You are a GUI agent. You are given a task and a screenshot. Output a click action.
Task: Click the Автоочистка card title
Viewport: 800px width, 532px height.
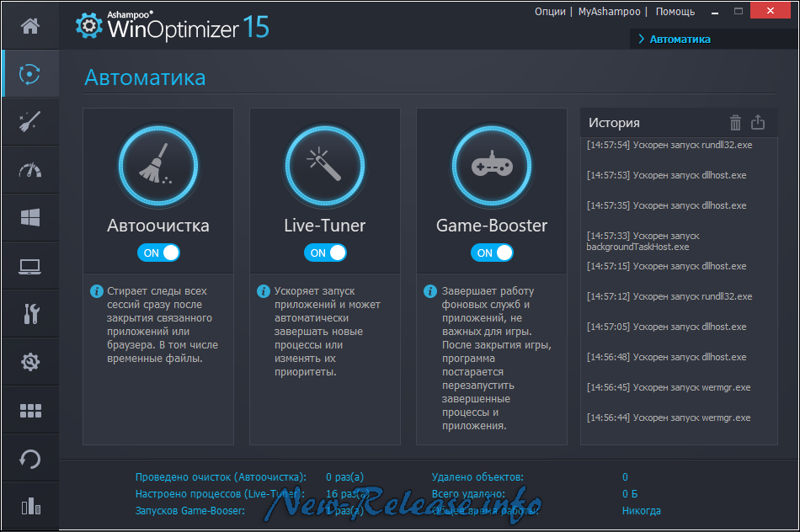158,226
